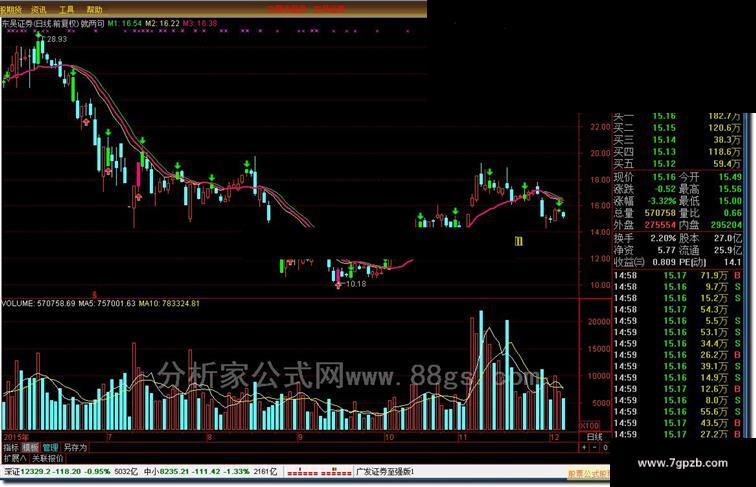Click the 买三 15.14 order row
756x487 pixels.
point(676,140)
